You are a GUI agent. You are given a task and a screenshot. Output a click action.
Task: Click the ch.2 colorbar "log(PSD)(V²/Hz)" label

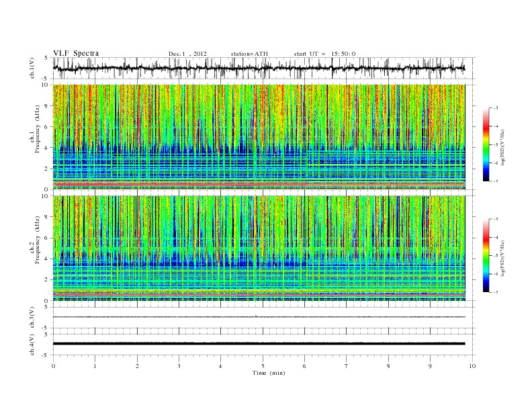coord(502,257)
